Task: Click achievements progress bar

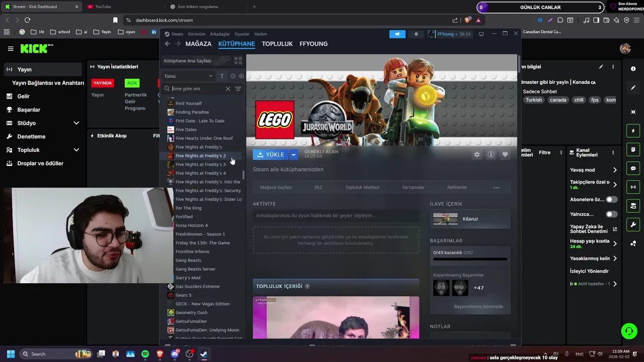Action: pyautogui.click(x=470, y=259)
